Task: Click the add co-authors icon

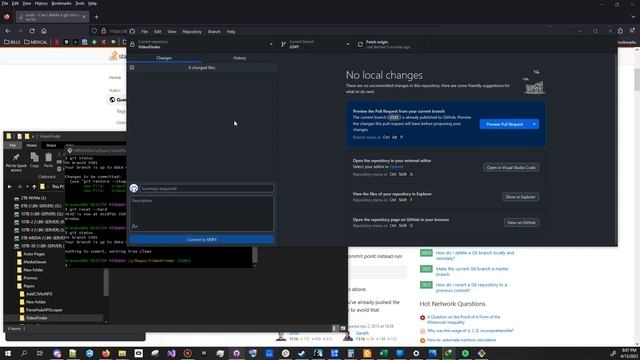Action: [134, 227]
